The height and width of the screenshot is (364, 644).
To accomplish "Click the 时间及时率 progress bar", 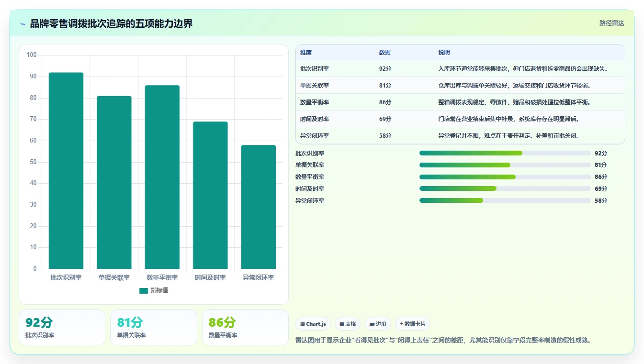I will point(505,188).
